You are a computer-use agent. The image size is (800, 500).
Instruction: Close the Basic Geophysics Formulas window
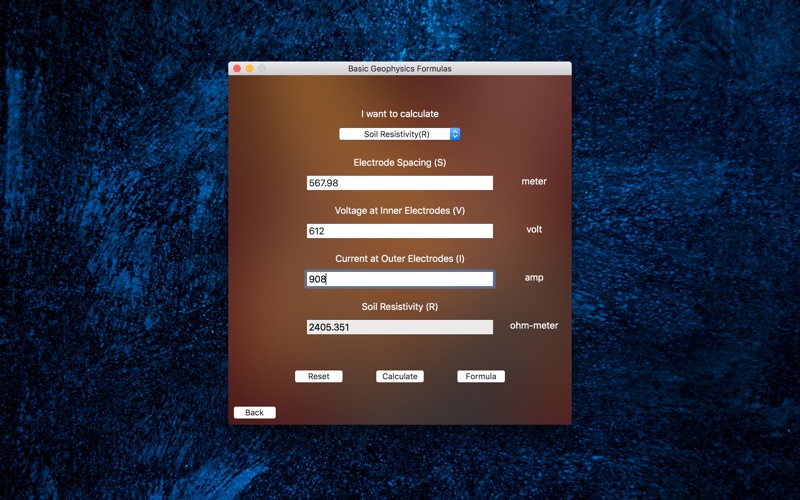pyautogui.click(x=237, y=68)
